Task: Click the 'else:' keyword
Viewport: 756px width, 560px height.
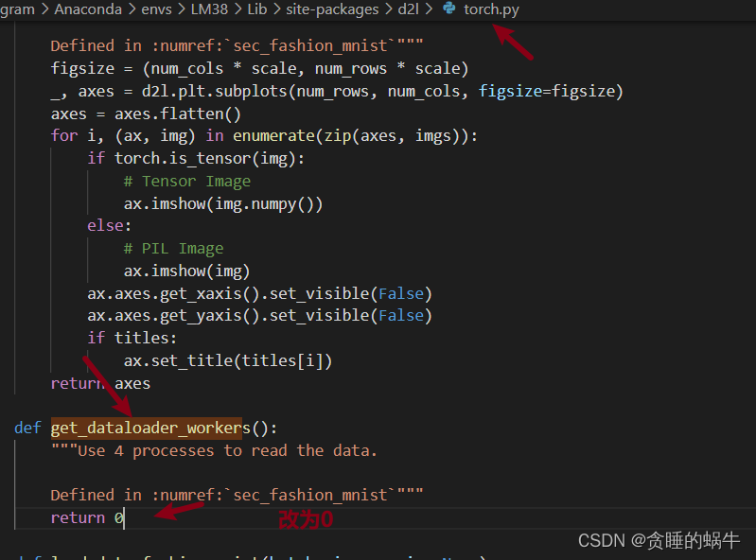Action: 109,225
